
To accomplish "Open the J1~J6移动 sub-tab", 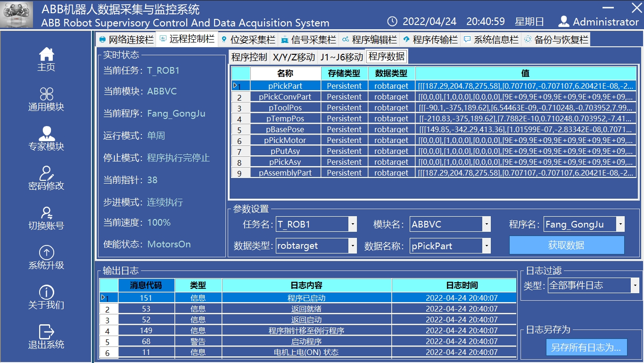I will pos(342,57).
